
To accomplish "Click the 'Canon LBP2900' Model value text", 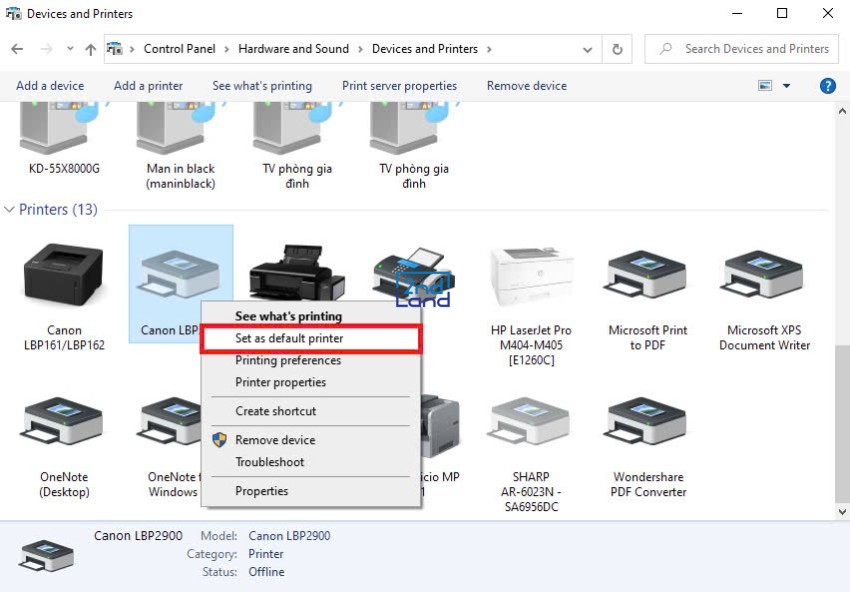I will 289,536.
